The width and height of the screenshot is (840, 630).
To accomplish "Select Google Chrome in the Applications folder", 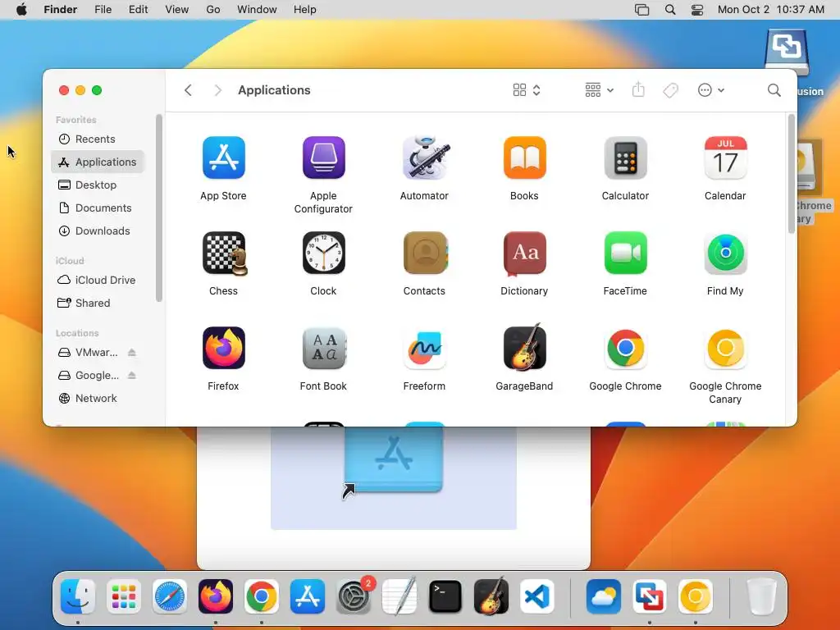I will click(x=625, y=348).
